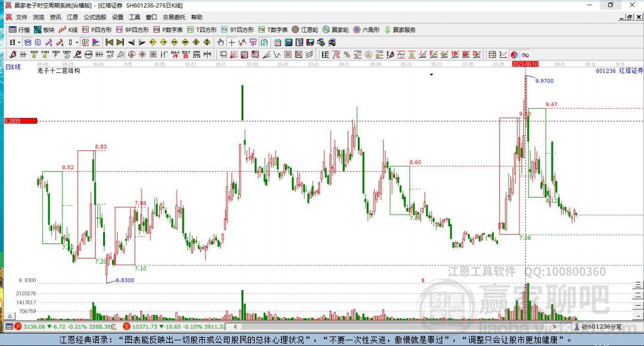Click the Shanghai index 3136.06 status entry
This screenshot has width=644, height=346.
point(65,326)
